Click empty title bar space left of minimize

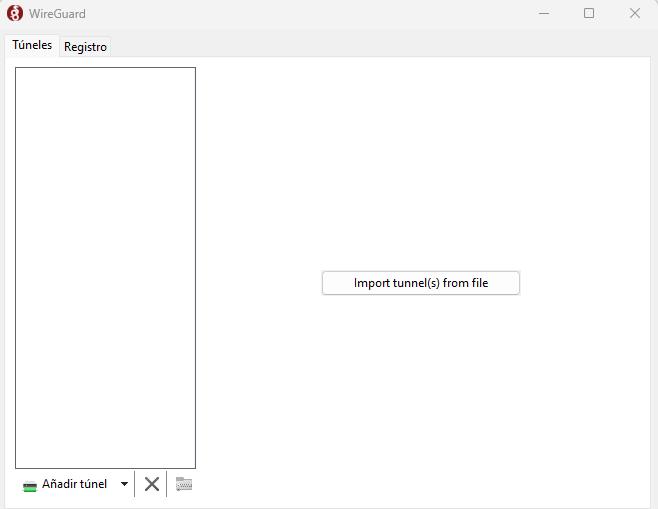pos(300,14)
